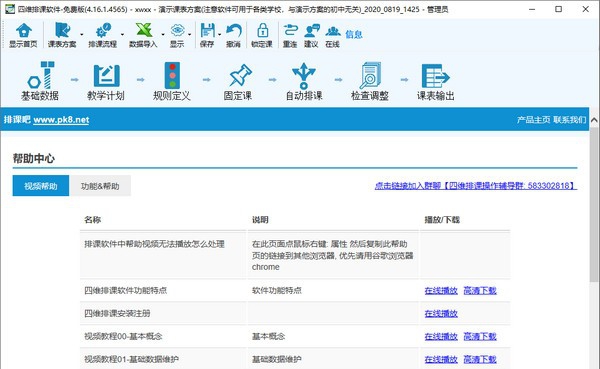600x369 pixels.
Task: Click the scrollbar up arrow
Action: pos(594,120)
